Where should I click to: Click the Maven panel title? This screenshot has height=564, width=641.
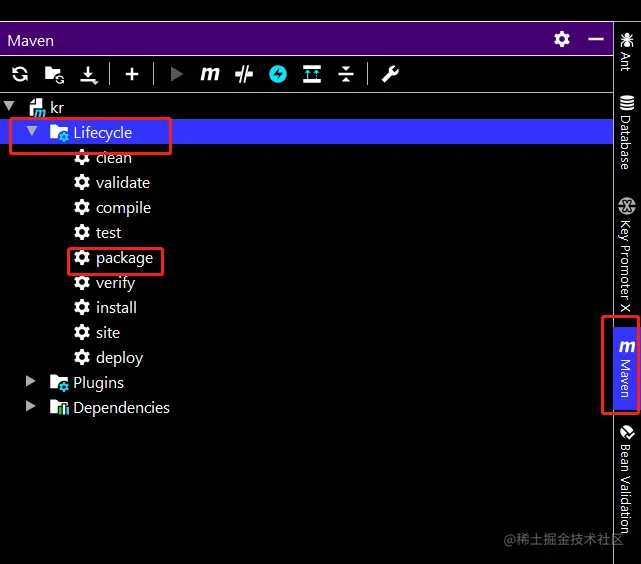(x=31, y=40)
